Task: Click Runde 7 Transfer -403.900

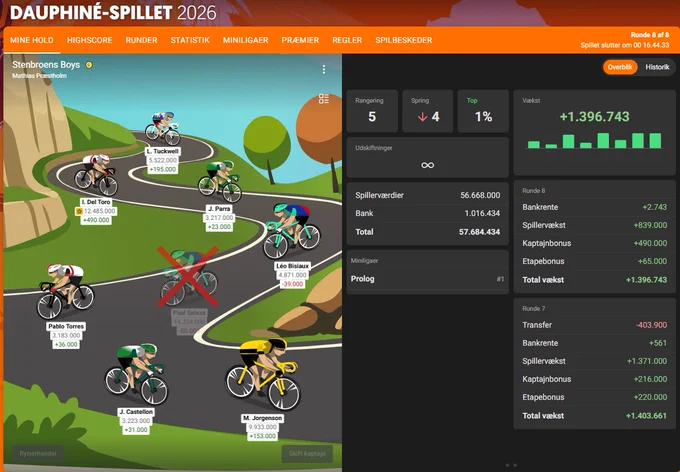Action: pos(651,325)
